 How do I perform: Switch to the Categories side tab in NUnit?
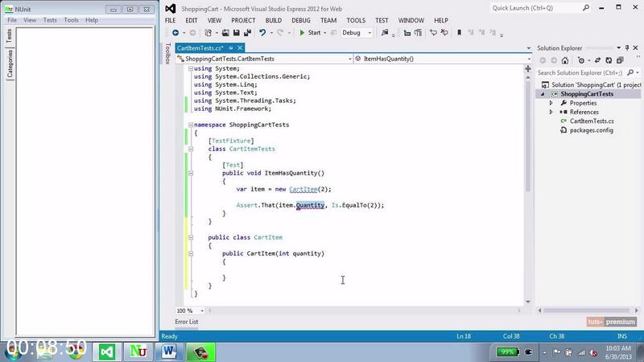[x=10, y=64]
